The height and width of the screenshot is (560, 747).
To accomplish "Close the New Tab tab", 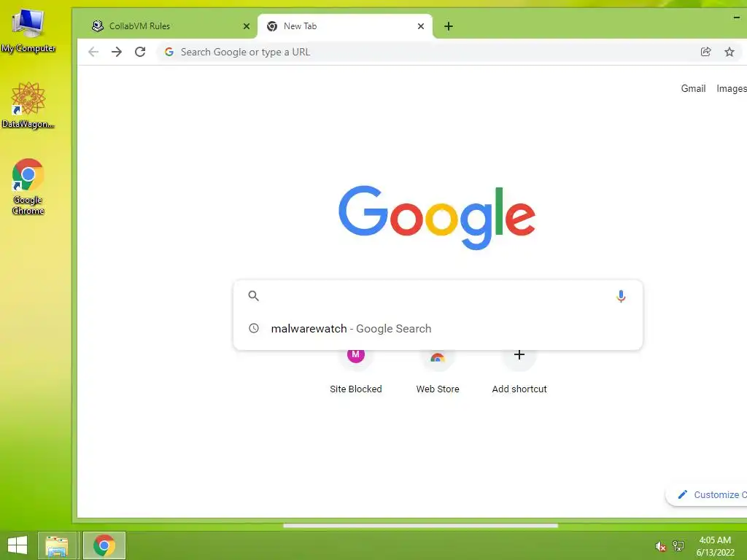I will click(421, 26).
